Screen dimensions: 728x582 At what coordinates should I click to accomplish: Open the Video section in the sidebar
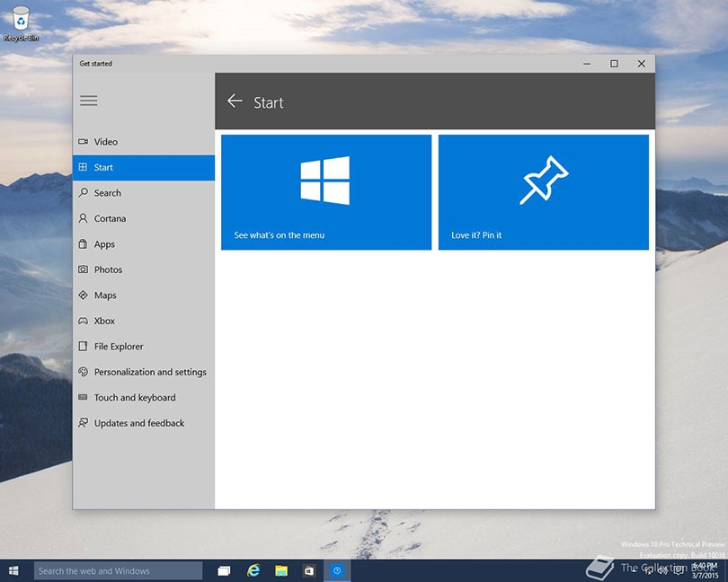click(144, 142)
